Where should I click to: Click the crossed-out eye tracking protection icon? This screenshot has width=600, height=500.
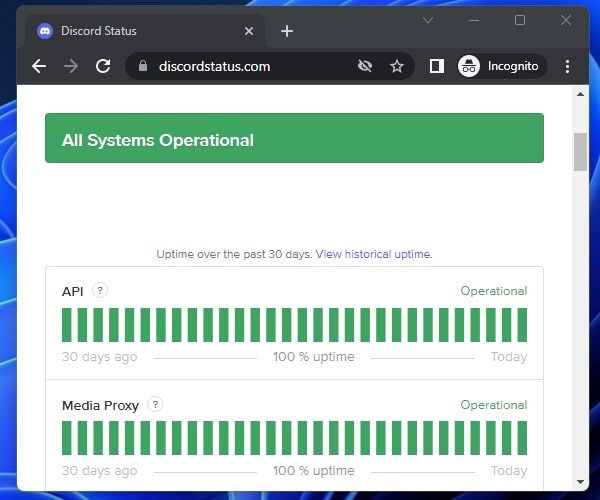point(365,66)
